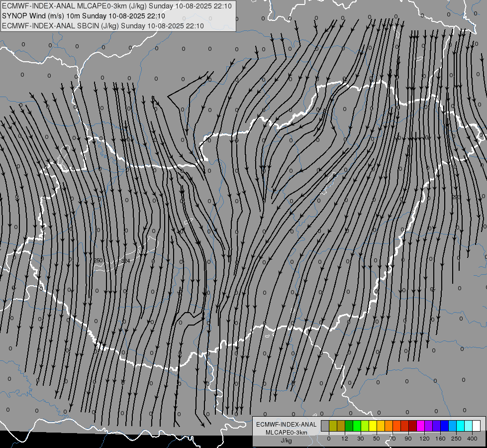Click the legend scale label '0'
The height and width of the screenshot is (448, 487).
329,439
